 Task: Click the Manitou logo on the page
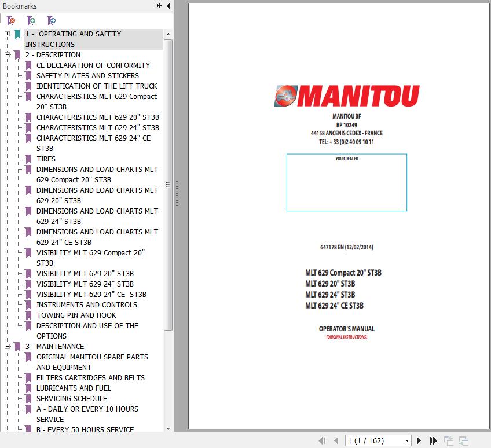tap(347, 96)
